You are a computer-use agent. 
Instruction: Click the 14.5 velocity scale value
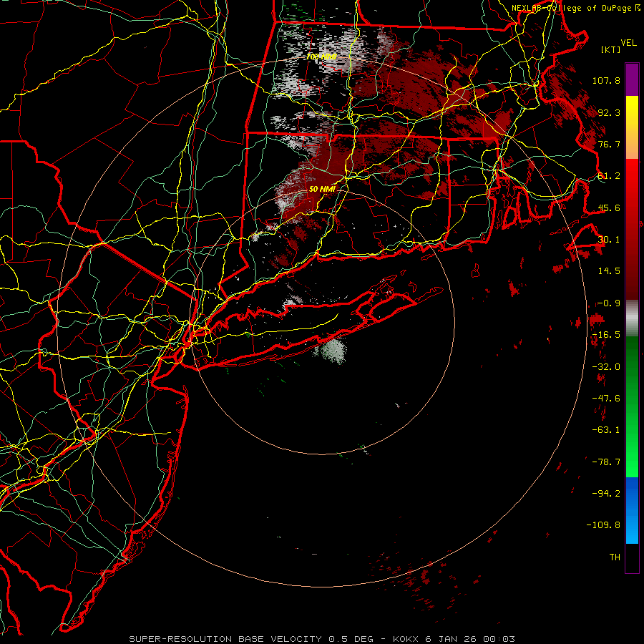click(x=609, y=271)
